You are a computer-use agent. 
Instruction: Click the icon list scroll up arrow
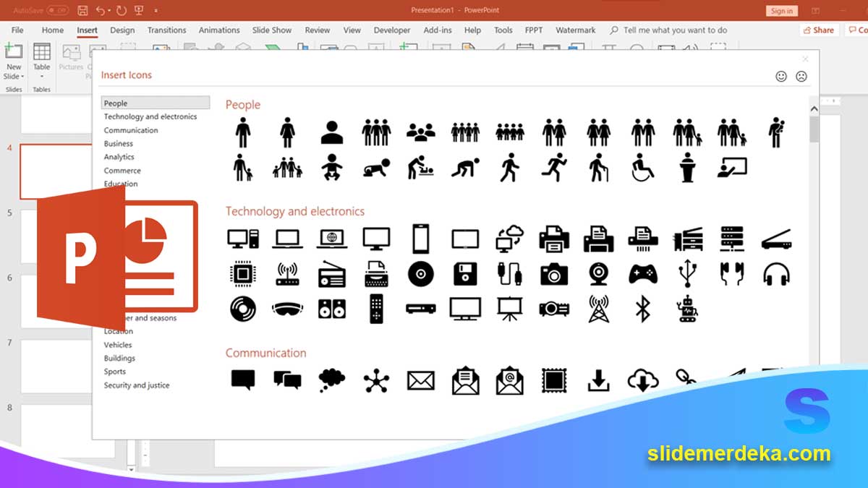(814, 109)
